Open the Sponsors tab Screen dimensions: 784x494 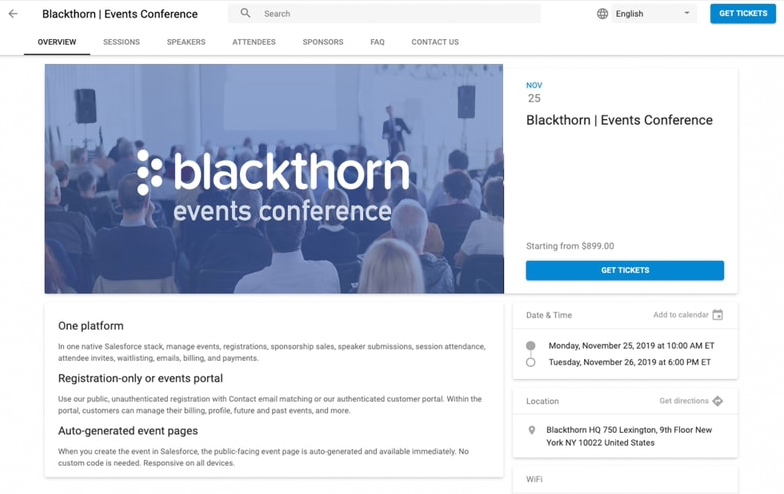[x=323, y=42]
